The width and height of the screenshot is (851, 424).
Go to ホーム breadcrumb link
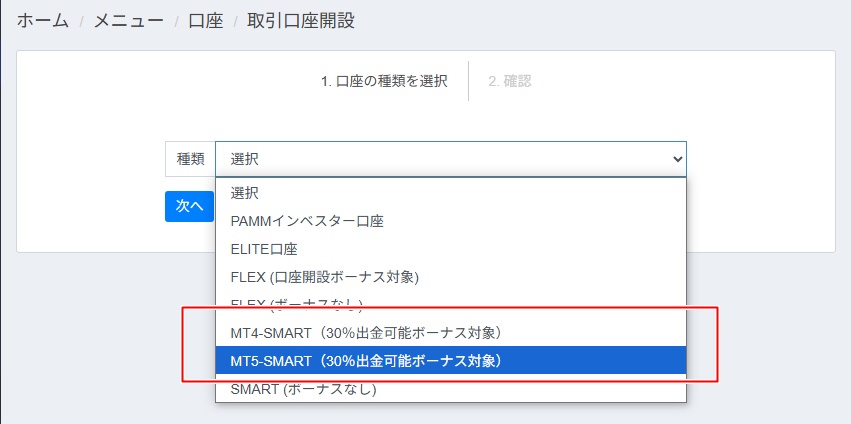coord(43,22)
